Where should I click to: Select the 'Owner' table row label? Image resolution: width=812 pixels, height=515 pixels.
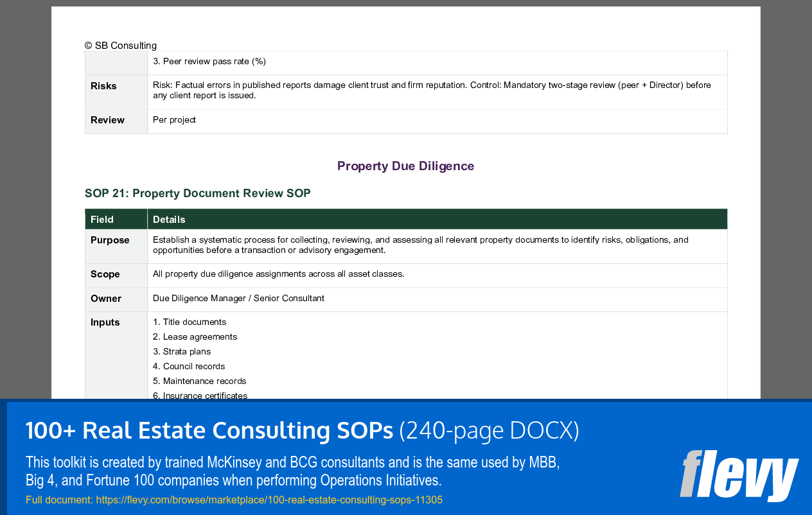(x=105, y=298)
